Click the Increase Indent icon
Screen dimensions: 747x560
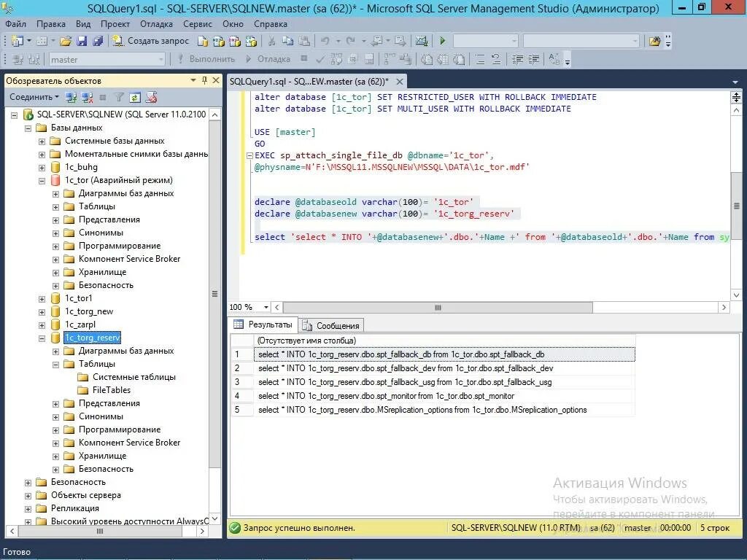click(533, 60)
